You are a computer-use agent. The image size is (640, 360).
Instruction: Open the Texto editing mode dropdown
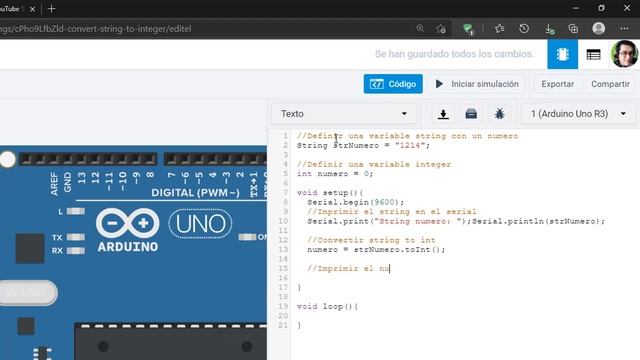pyautogui.click(x=344, y=114)
